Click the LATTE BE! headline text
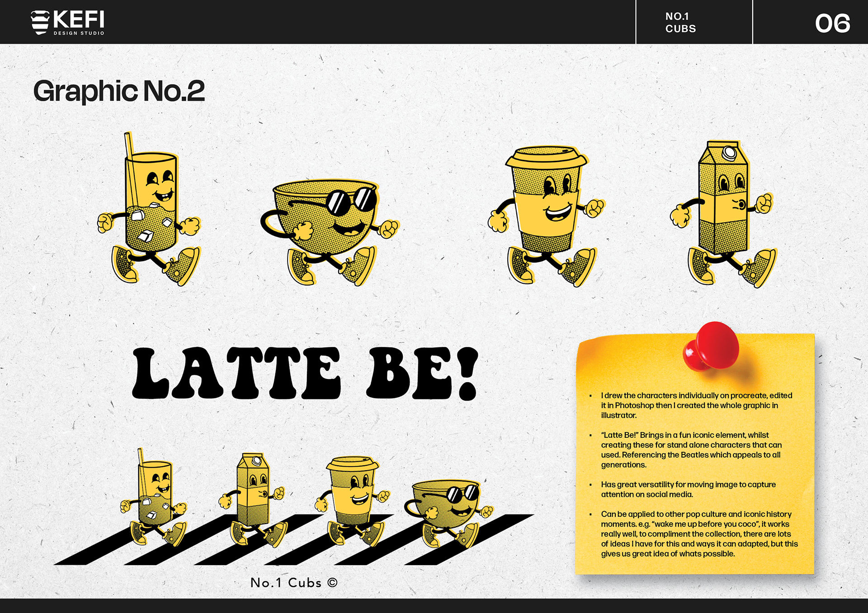Viewport: 868px width, 613px height. coord(306,373)
